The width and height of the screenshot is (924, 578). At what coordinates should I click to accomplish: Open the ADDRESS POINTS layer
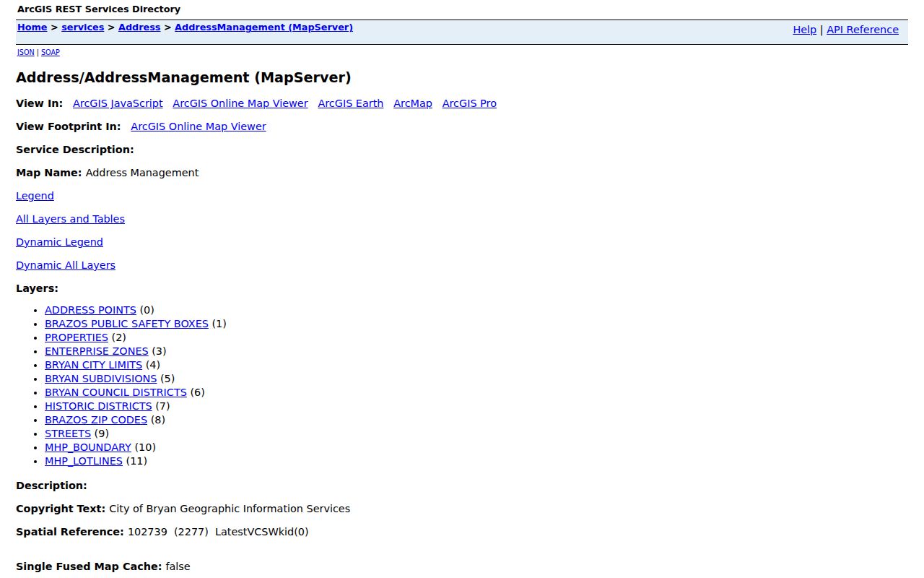90,310
